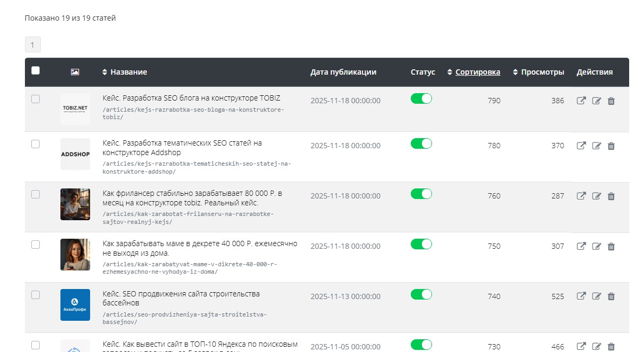644x352 pixels.
Task: Click the sort value 790
Action: click(x=494, y=101)
